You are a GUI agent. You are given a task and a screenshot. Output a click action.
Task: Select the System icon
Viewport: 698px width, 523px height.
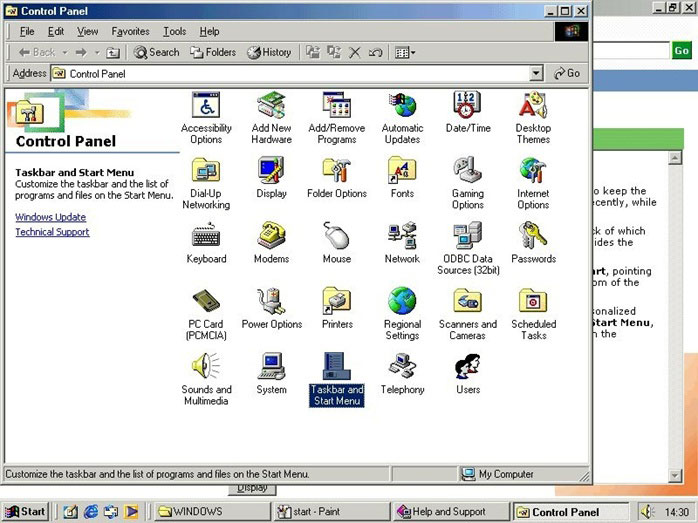click(271, 366)
